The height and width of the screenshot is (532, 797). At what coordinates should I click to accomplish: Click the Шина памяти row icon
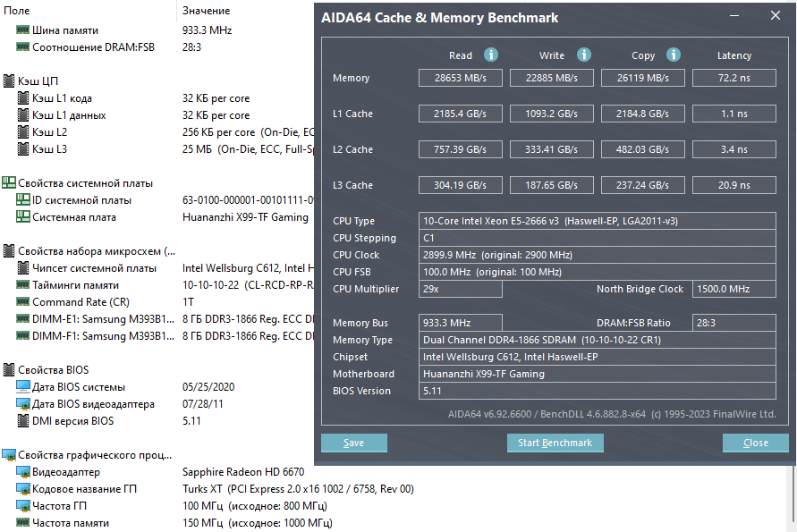point(23,30)
